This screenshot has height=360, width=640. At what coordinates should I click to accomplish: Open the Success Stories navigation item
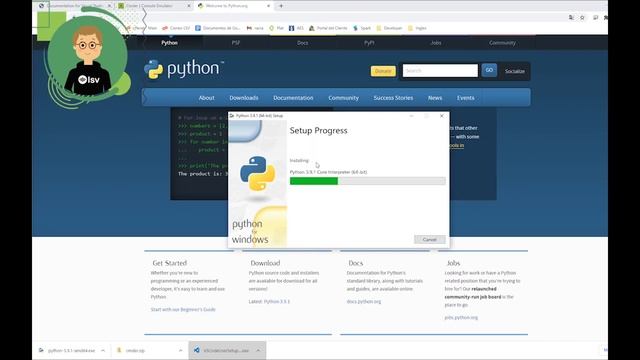point(393,98)
